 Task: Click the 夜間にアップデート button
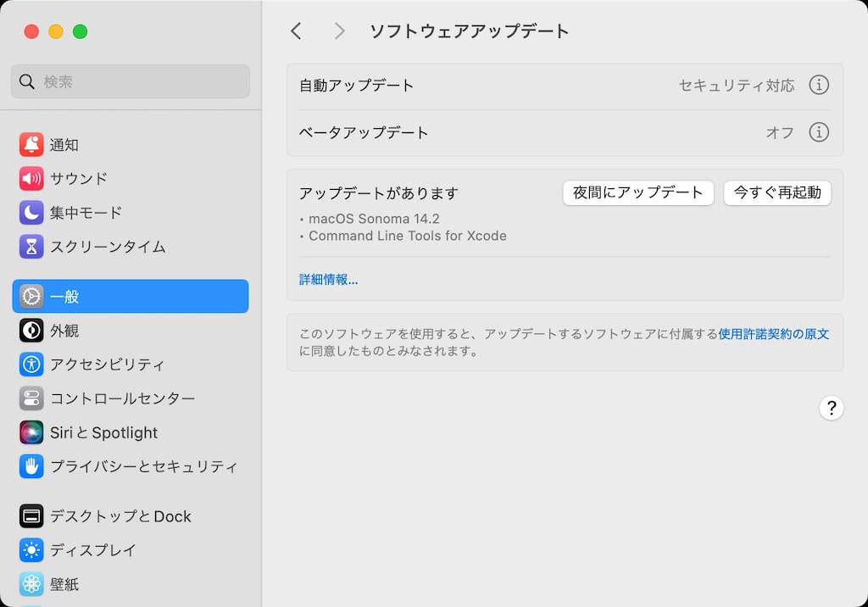click(638, 192)
